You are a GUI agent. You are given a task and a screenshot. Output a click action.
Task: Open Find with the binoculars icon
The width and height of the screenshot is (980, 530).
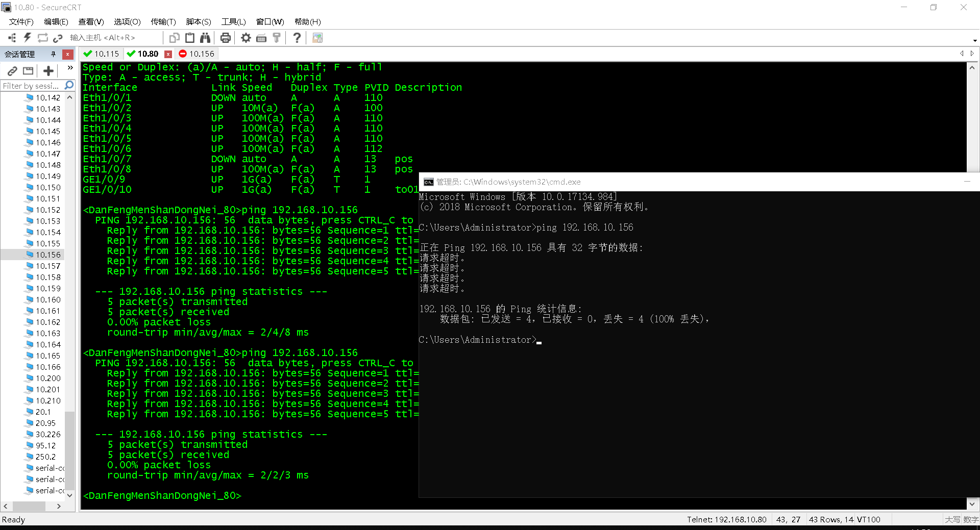[x=205, y=38]
